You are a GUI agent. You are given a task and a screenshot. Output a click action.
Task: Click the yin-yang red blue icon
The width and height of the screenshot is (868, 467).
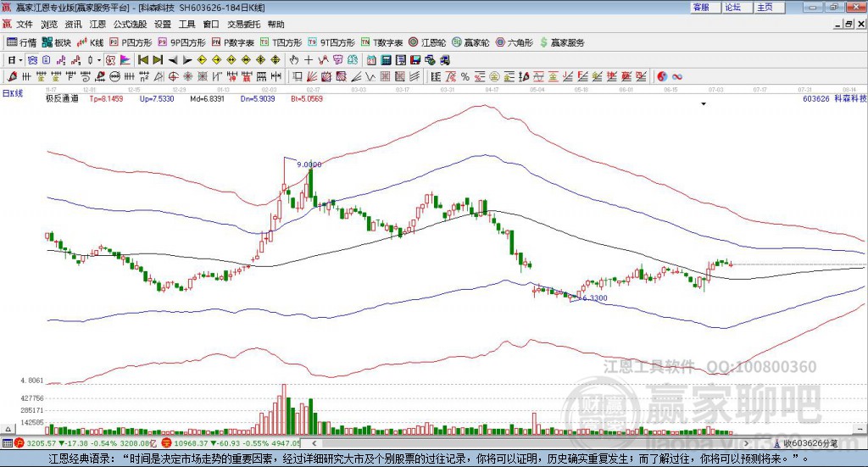(x=663, y=76)
